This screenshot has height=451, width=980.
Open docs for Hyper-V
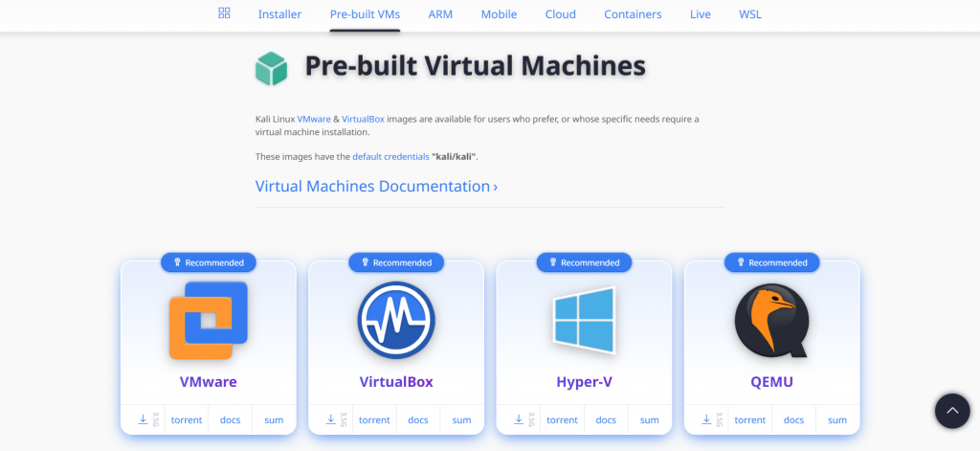[x=606, y=419]
